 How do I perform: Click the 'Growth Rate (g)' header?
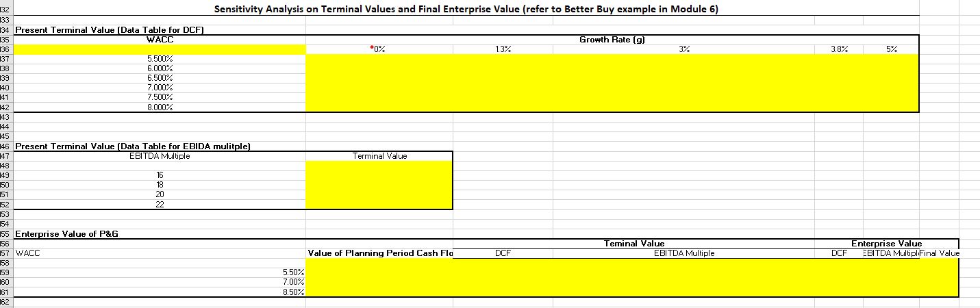(611, 40)
